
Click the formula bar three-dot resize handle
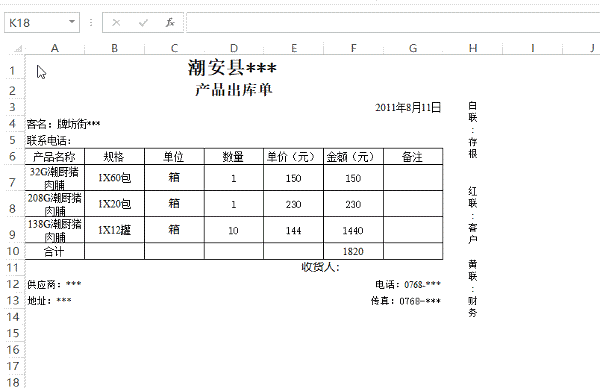91,23
